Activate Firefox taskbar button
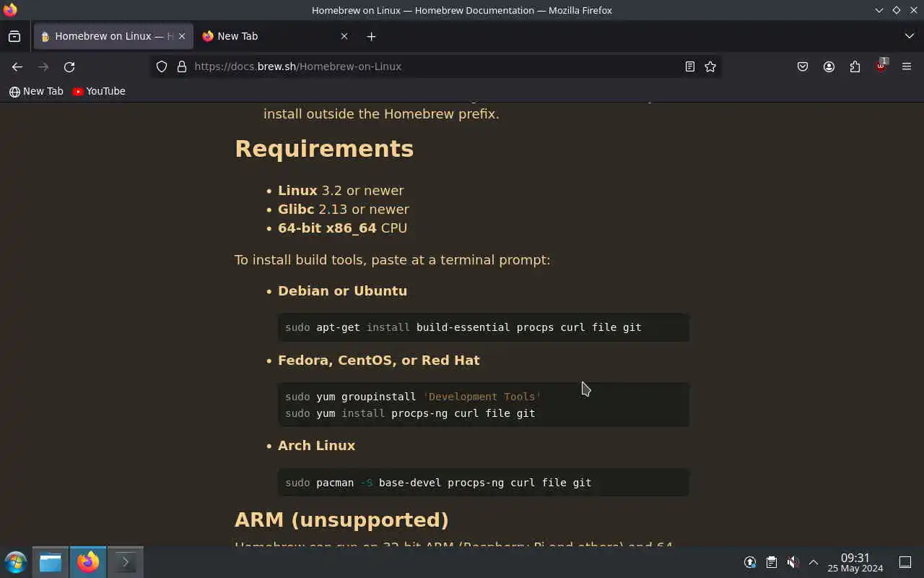 pos(88,562)
